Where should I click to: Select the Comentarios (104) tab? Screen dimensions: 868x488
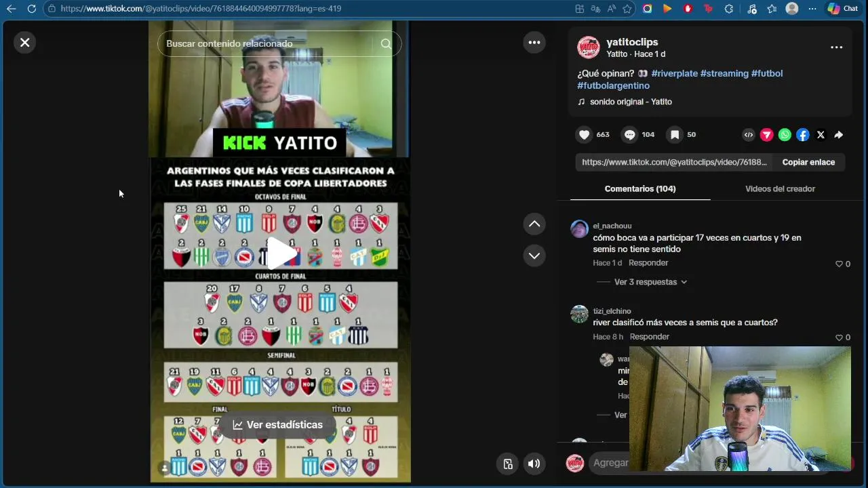point(640,188)
